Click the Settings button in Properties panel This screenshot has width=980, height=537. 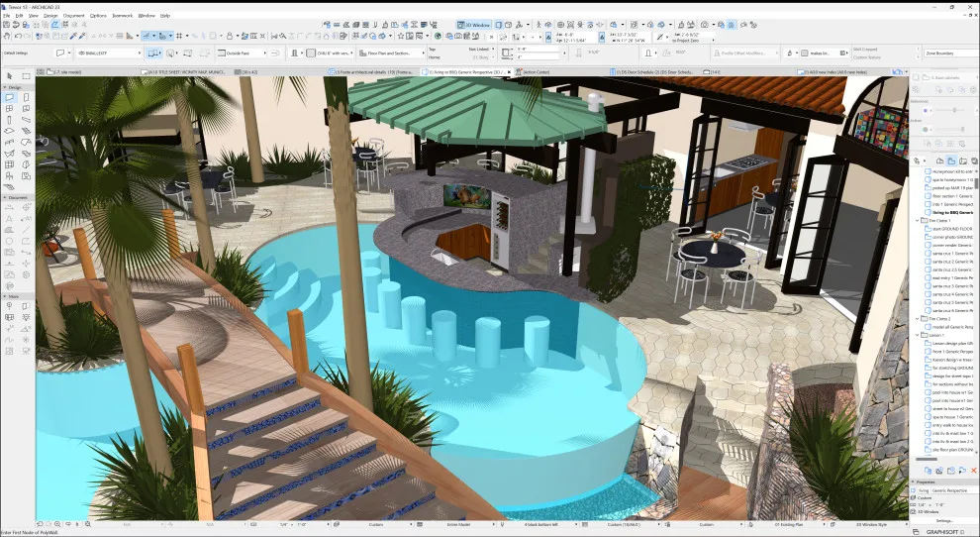click(944, 520)
